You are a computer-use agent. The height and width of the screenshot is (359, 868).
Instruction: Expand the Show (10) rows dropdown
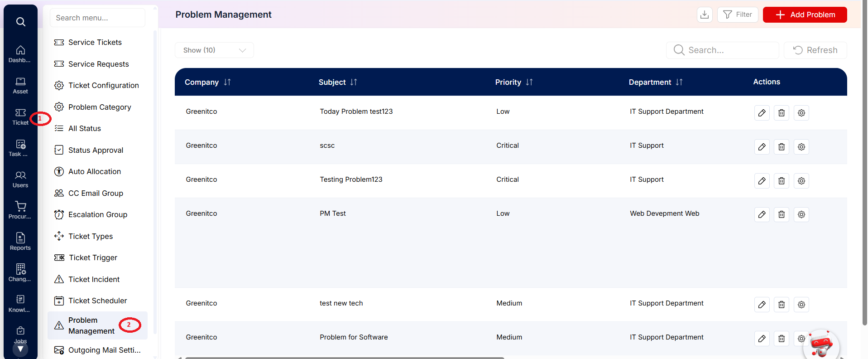pyautogui.click(x=214, y=50)
